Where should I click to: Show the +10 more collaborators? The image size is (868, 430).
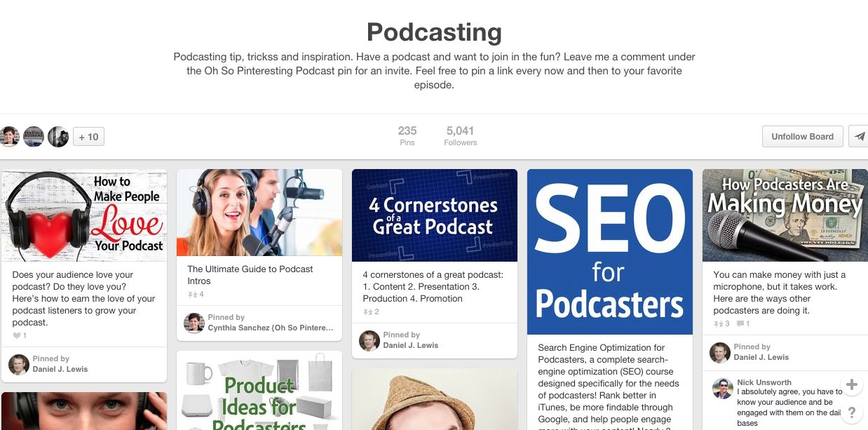88,136
